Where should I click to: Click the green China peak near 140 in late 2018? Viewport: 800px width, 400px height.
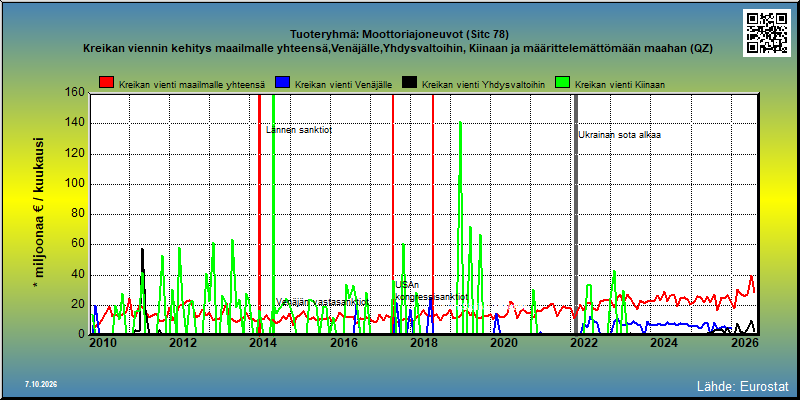click(x=460, y=122)
